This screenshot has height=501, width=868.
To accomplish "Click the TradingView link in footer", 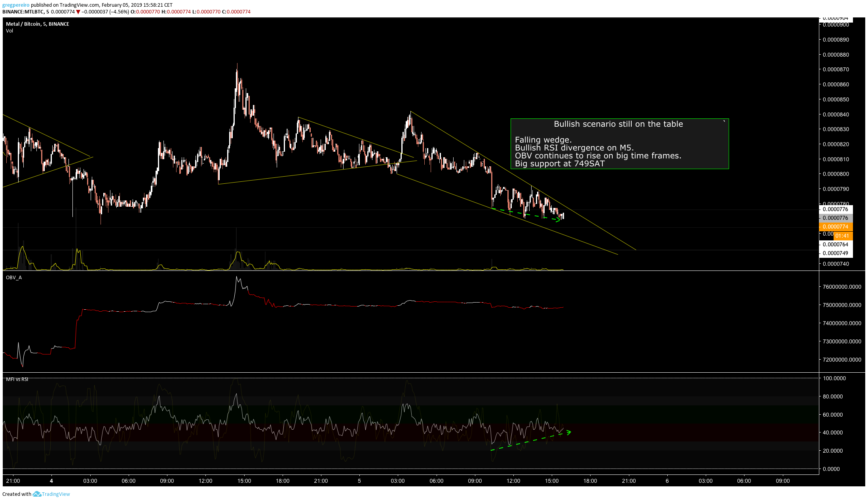I will [x=56, y=494].
